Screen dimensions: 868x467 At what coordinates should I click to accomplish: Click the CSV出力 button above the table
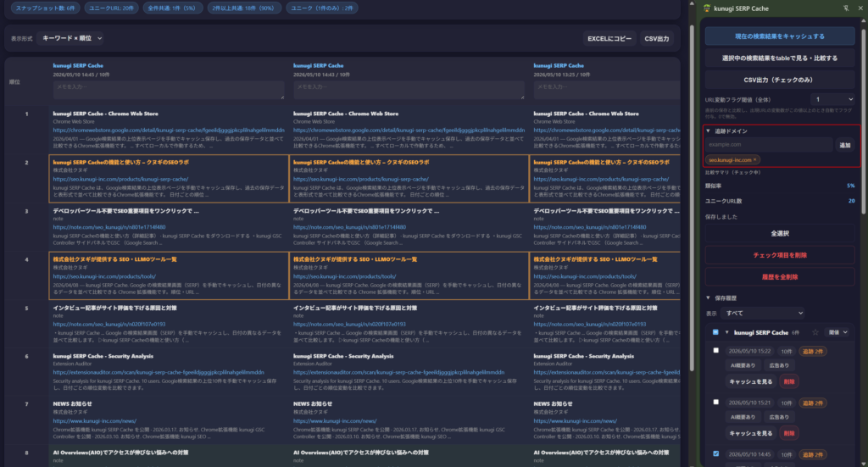coord(657,39)
